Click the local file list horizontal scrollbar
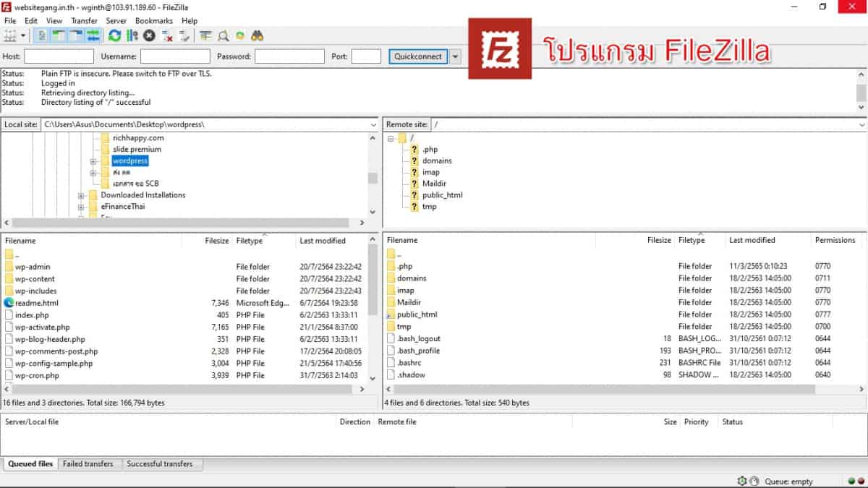Viewport: 868px width, 488px height. point(183,389)
